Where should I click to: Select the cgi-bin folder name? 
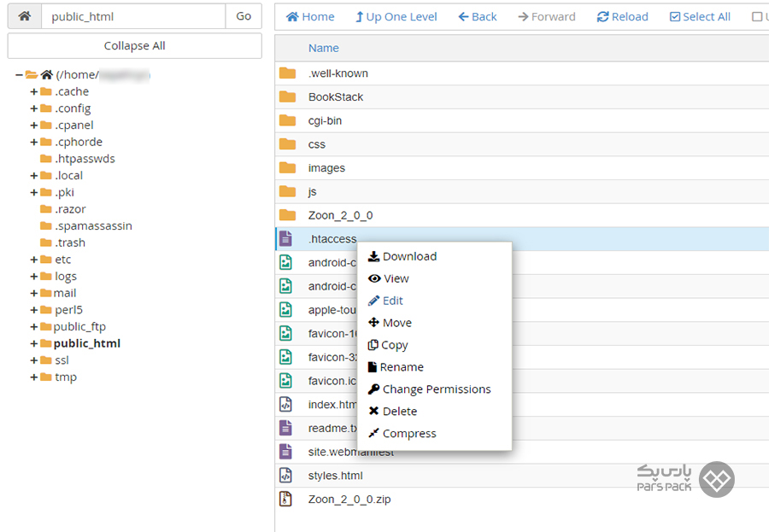pos(325,120)
